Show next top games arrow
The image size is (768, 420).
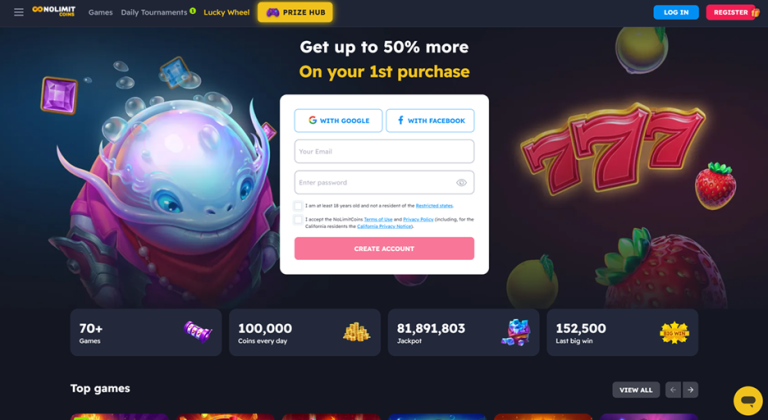click(691, 390)
